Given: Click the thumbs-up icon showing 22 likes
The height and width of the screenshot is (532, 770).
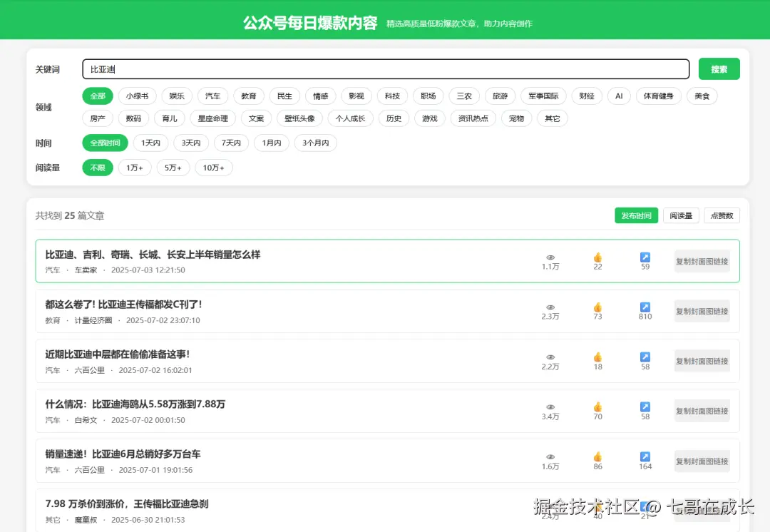Looking at the screenshot, I should 597,256.
